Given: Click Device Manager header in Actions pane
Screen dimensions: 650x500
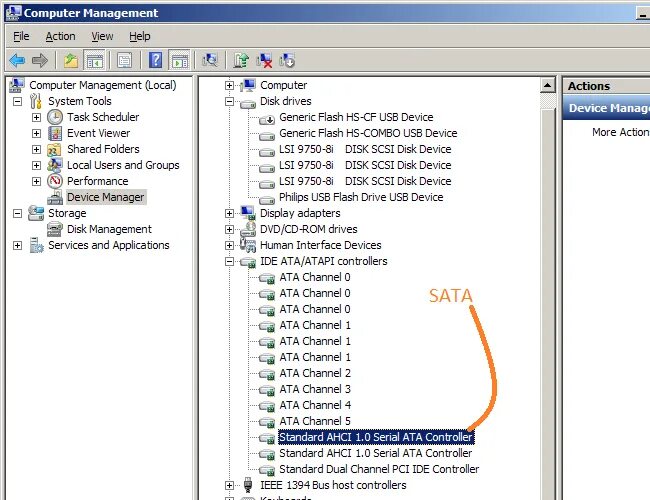Looking at the screenshot, I should (x=606, y=108).
